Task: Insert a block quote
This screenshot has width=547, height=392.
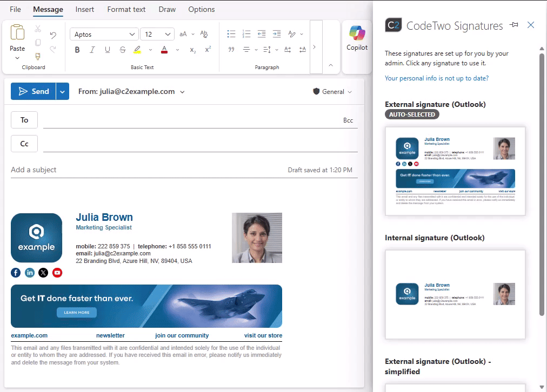Action: tap(231, 50)
